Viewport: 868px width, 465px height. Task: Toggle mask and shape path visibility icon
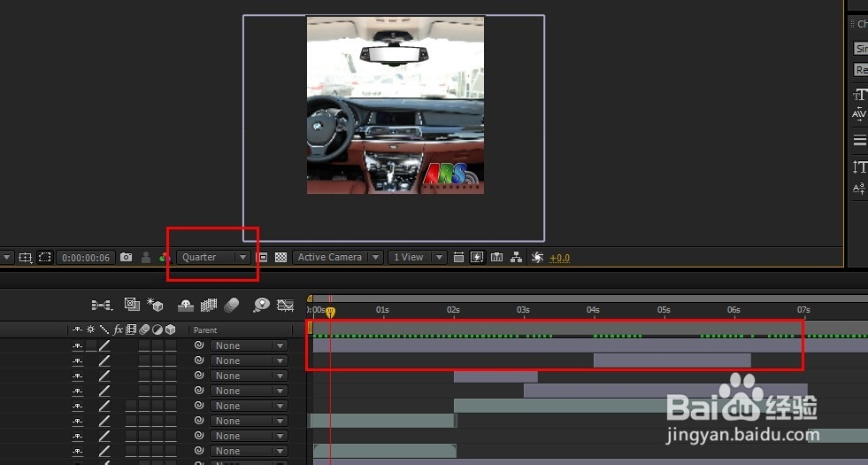[44, 258]
